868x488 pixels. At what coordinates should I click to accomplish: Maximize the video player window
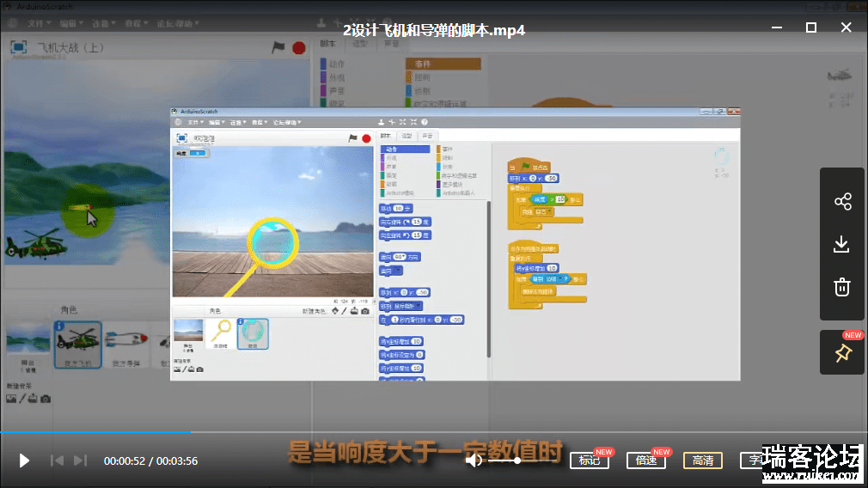tap(810, 27)
